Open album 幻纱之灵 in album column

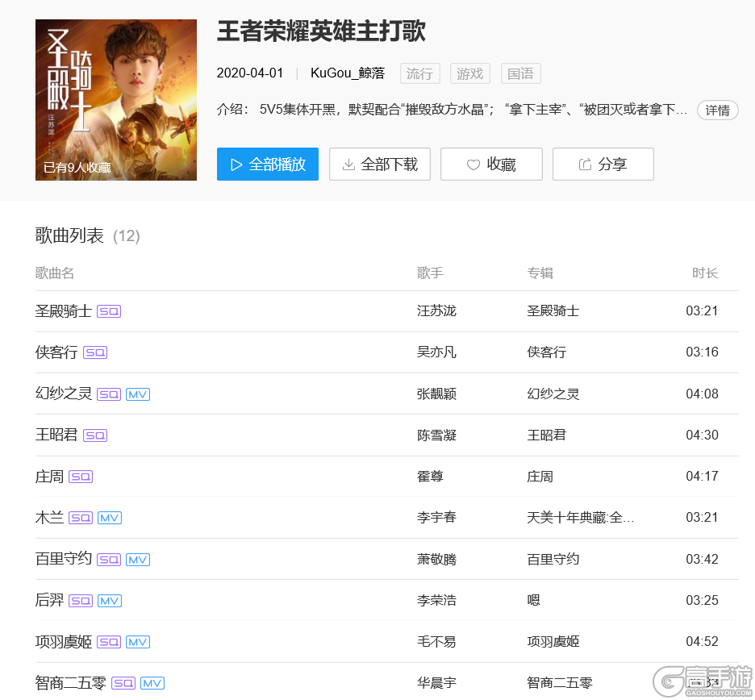coord(553,394)
